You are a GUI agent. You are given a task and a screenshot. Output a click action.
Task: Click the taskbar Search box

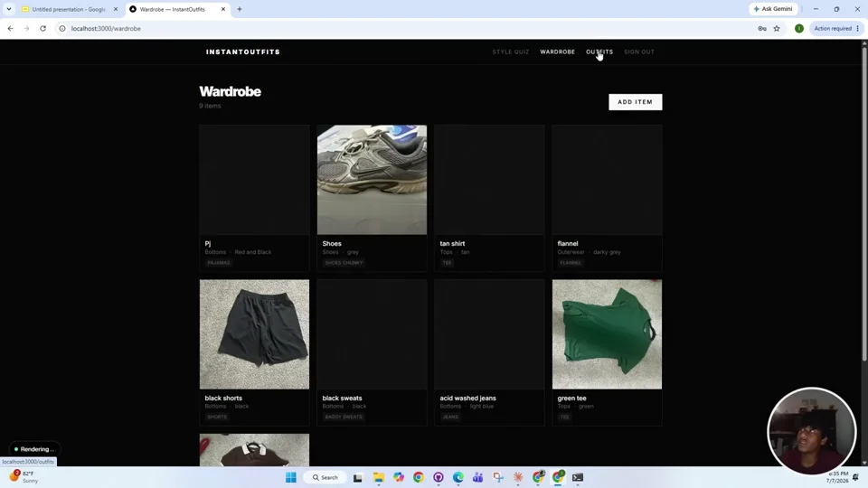325,477
